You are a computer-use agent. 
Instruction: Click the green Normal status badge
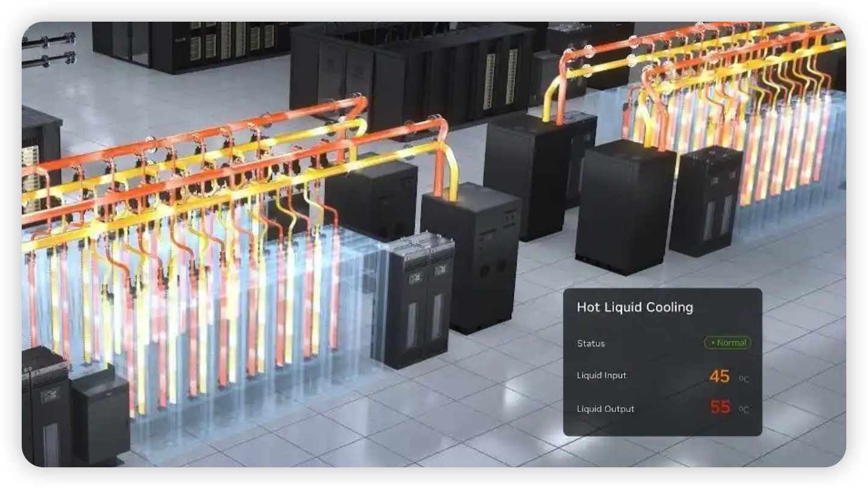(728, 343)
